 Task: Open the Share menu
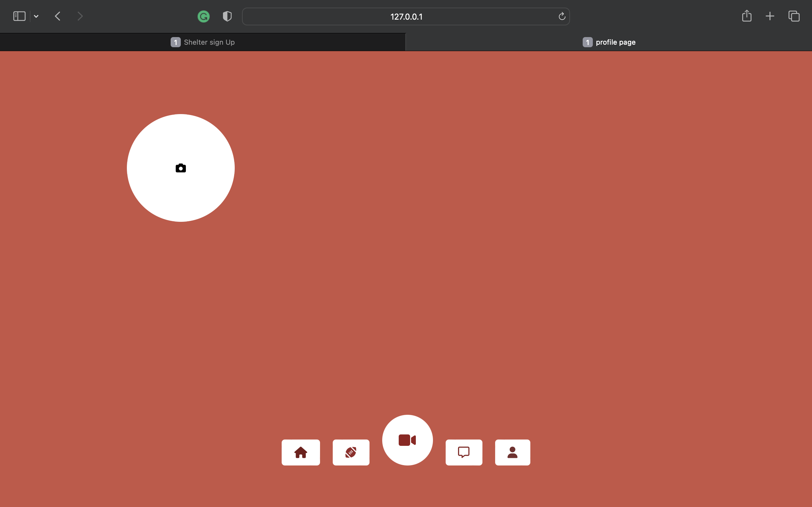747,16
